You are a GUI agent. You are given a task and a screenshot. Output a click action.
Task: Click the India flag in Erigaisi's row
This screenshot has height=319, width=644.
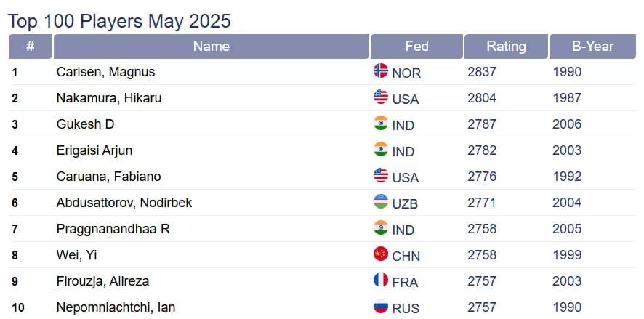[380, 150]
